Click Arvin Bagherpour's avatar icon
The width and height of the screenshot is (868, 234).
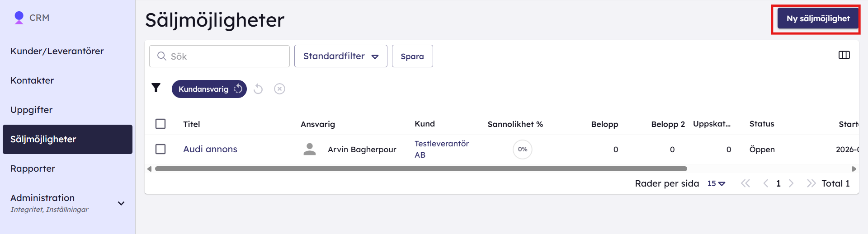(x=310, y=149)
